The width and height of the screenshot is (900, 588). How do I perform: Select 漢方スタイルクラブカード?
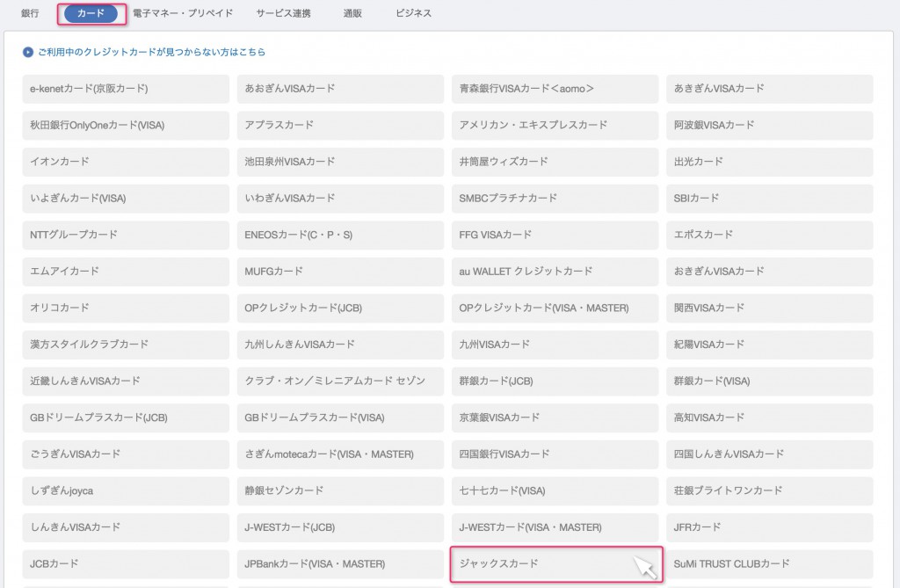pos(126,345)
